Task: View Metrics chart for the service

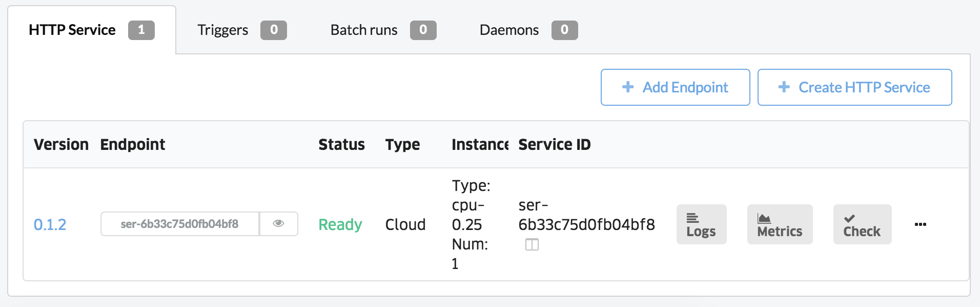Action: 780,224
